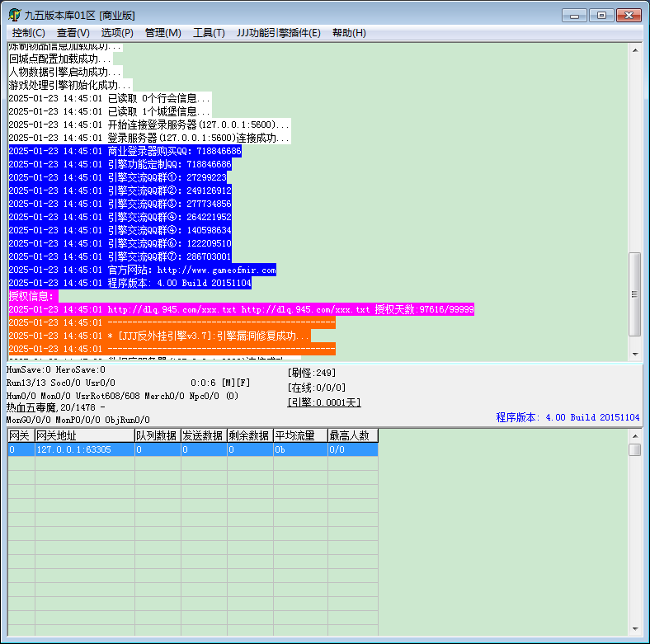Click blue log line 程序版本: 4.00 Build 20151104
Screen dimensions: 650x644
(x=130, y=283)
